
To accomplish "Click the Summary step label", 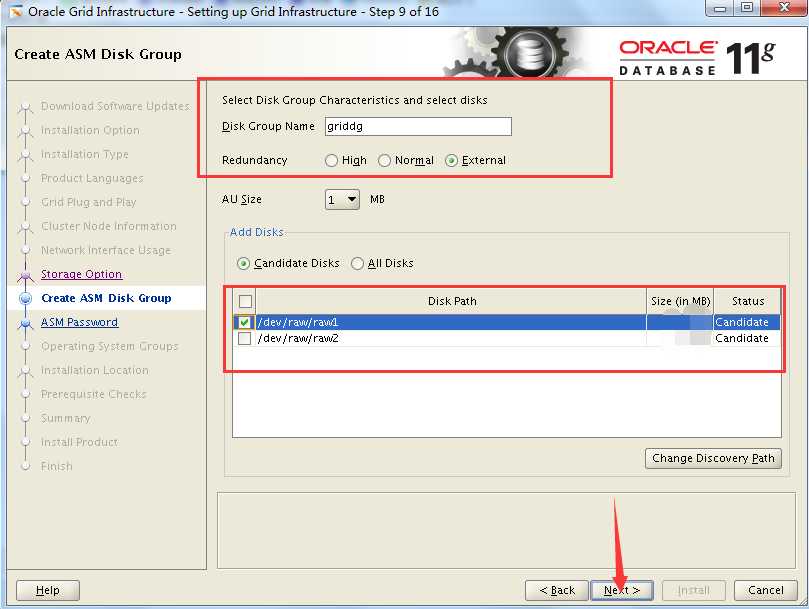I will (66, 418).
